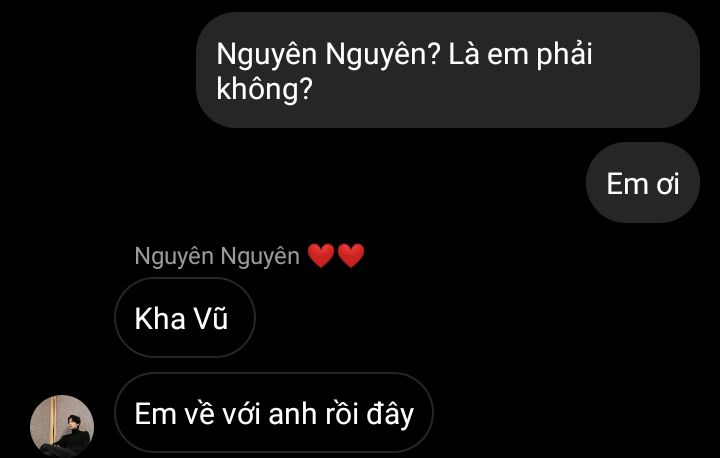The image size is (720, 458).
Task: Click the word 'đây' in last message
Action: click(390, 415)
